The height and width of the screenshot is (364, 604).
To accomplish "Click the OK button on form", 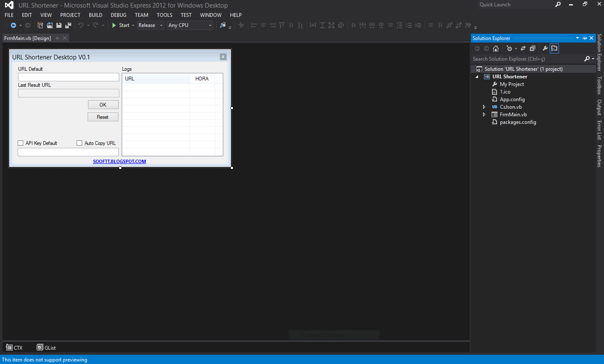I will point(103,105).
